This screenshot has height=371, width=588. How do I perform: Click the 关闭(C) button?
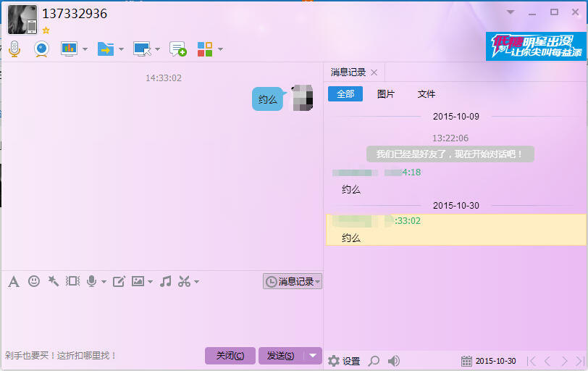(230, 356)
